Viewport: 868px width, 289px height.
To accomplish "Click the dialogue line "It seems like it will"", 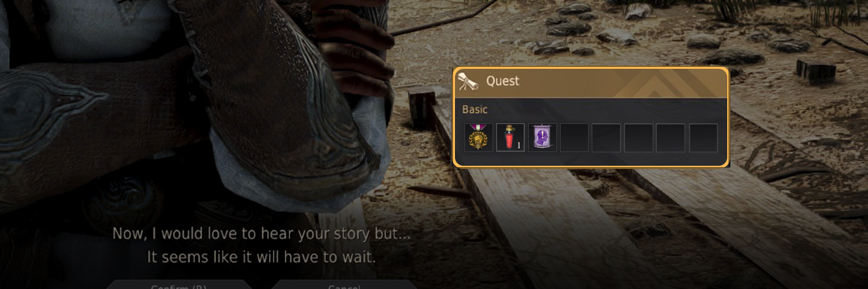I will click(x=262, y=257).
